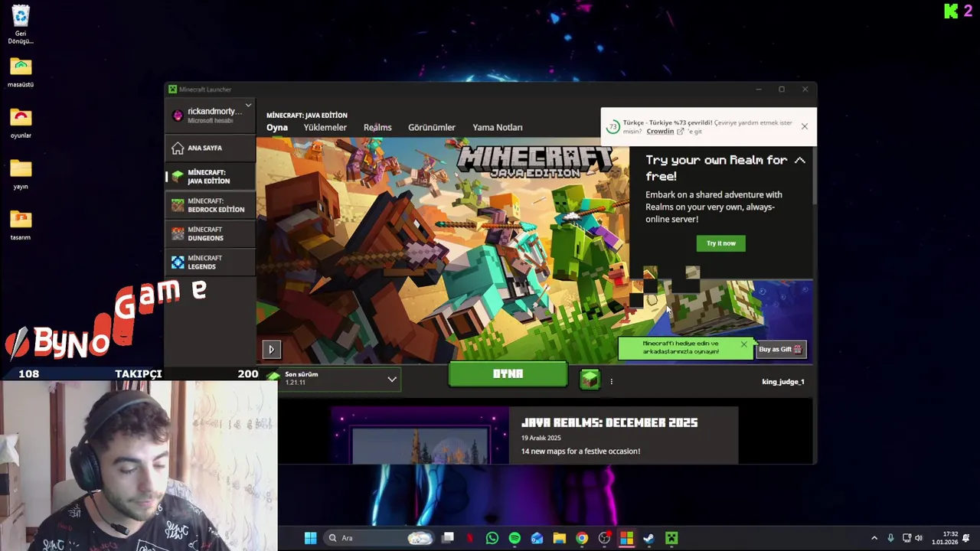
Task: Dismiss the Turkish translation notification
Action: pos(804,126)
